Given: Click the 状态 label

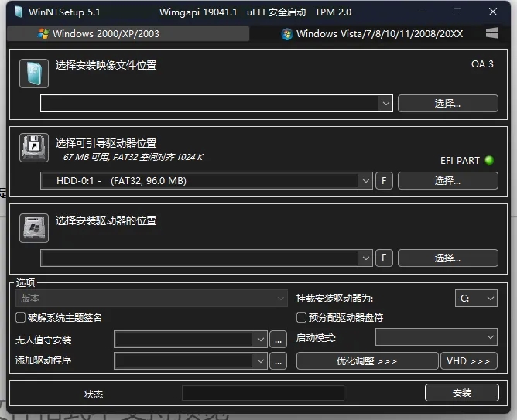Looking at the screenshot, I should coord(94,394).
